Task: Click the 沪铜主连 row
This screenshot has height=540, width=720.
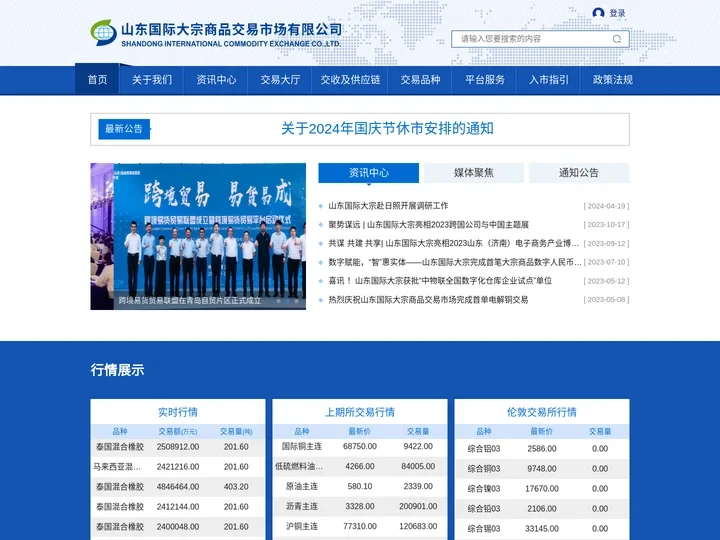Action: [360, 526]
